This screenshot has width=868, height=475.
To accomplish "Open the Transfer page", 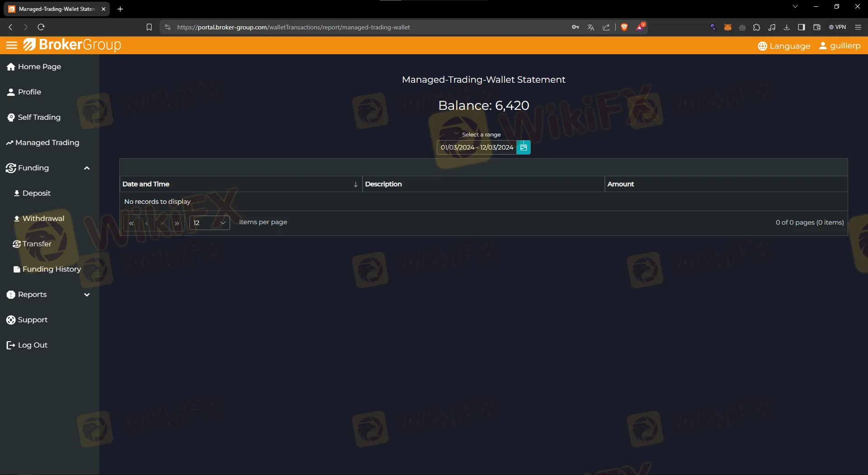I will pyautogui.click(x=32, y=244).
